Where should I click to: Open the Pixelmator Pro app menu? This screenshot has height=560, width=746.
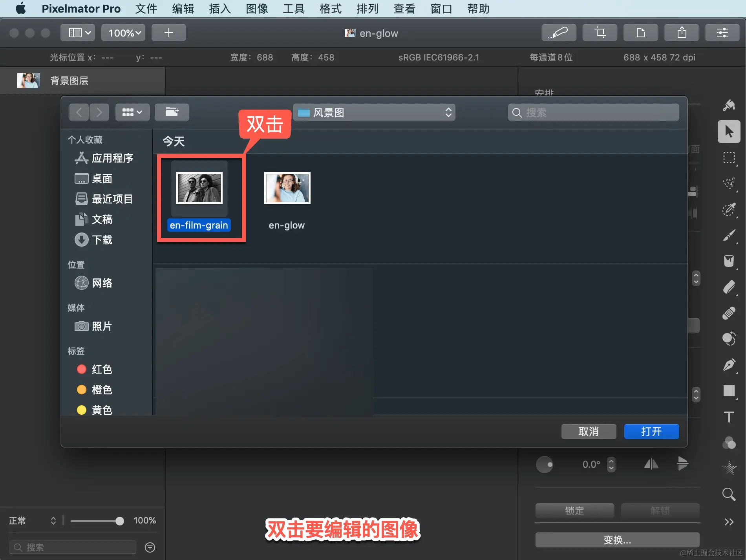click(81, 9)
